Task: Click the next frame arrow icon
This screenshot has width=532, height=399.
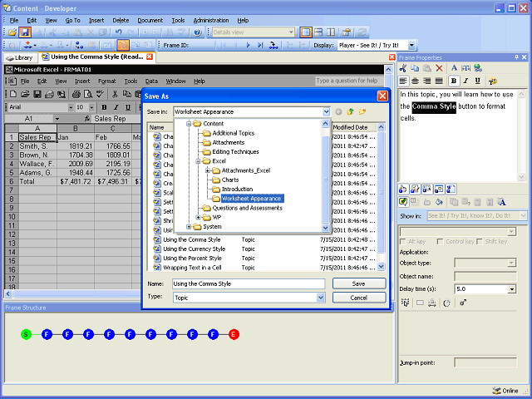Action: point(248,45)
